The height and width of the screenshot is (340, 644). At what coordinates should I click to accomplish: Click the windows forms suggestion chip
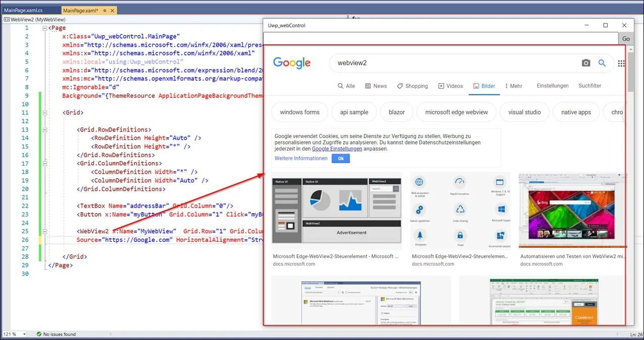tap(300, 112)
